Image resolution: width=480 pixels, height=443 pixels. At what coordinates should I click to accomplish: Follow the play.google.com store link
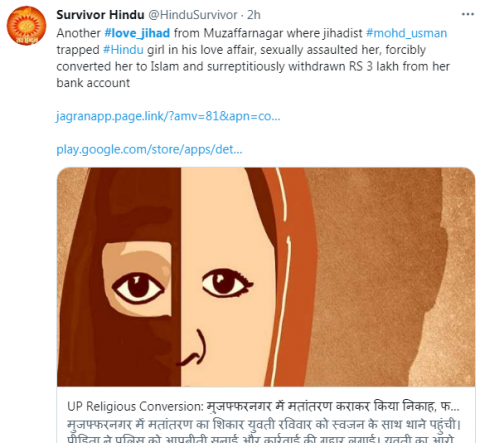pyautogui.click(x=149, y=149)
